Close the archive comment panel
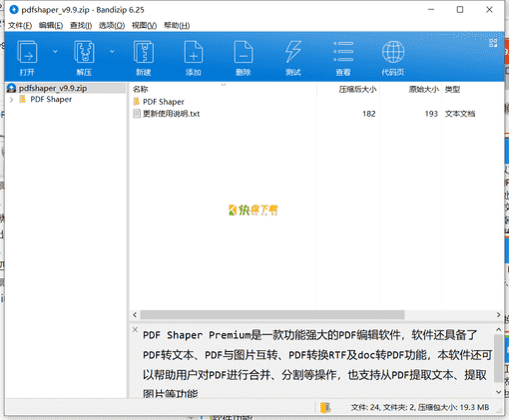This screenshot has width=509, height=420. [x=135, y=329]
